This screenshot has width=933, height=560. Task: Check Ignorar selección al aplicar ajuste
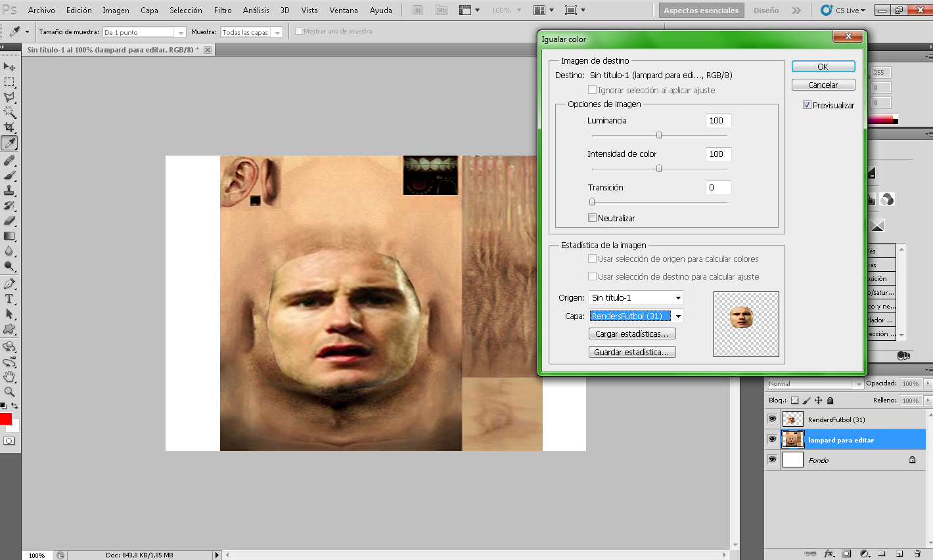(x=592, y=90)
